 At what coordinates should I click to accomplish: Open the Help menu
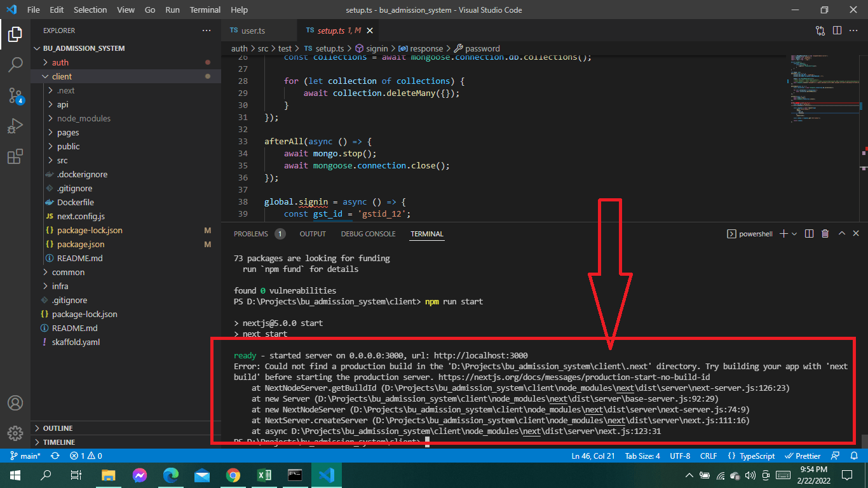tap(239, 10)
